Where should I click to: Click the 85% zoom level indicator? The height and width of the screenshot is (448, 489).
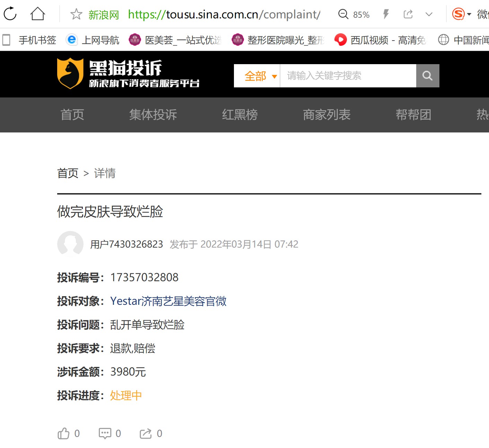[x=361, y=15]
